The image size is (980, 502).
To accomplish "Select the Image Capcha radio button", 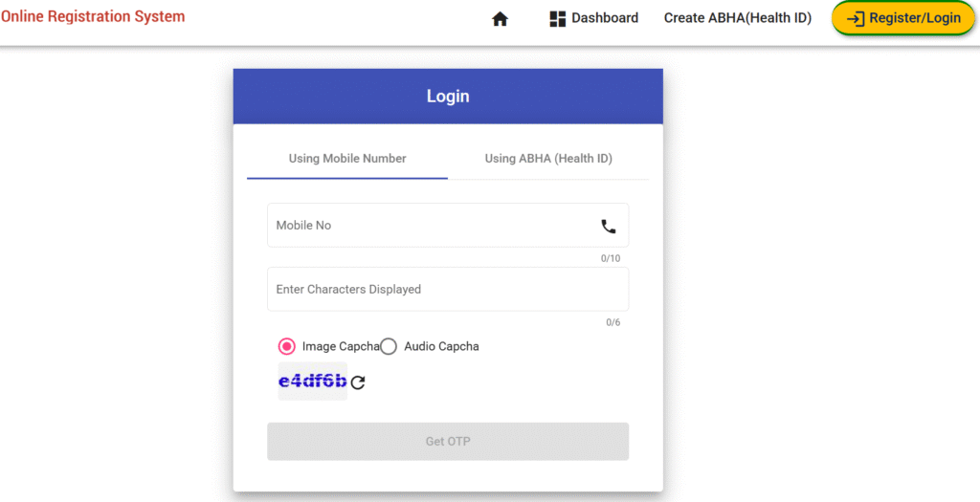I will coord(286,346).
